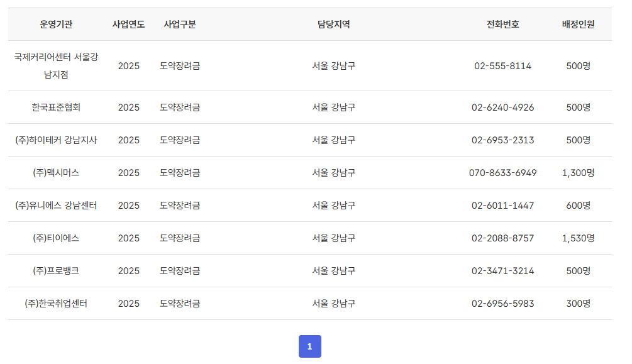Screen dimensions: 632x364
Task: Click the 사업구분 column header
Action: tap(180, 24)
